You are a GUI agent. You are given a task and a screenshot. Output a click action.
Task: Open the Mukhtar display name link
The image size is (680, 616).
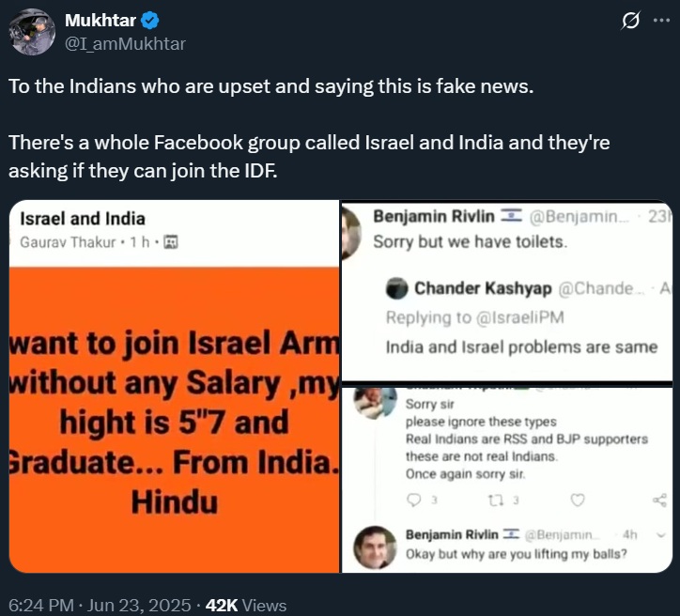pyautogui.click(x=98, y=20)
